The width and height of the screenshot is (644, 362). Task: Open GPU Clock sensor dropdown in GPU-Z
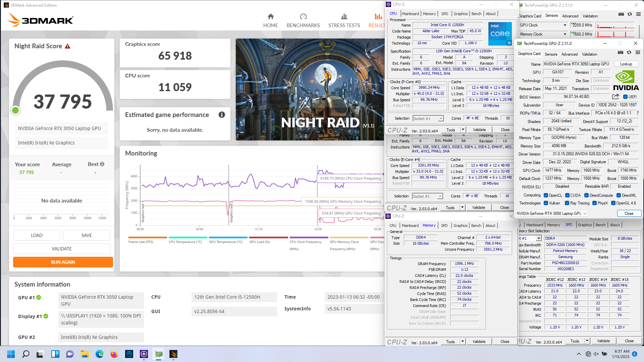565,25
